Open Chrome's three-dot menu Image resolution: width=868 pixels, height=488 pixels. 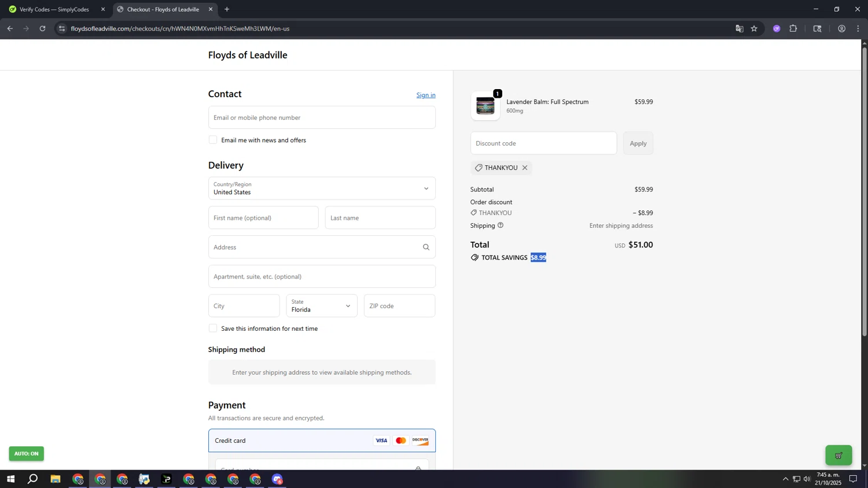[x=858, y=28]
